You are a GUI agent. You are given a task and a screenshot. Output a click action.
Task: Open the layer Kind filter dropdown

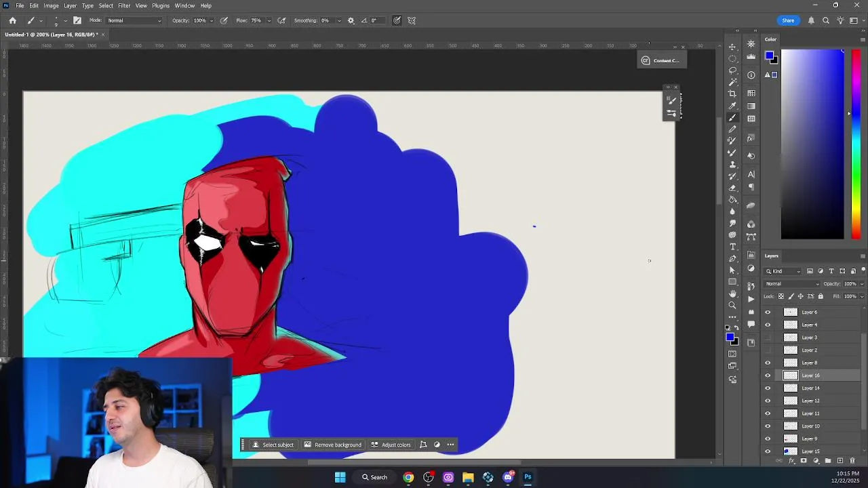pyautogui.click(x=784, y=271)
